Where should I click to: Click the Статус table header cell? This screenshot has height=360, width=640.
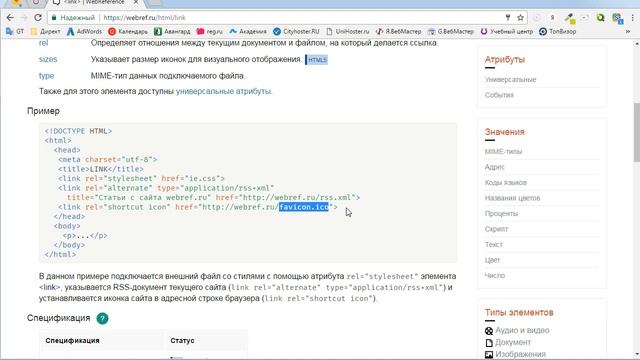(206, 340)
